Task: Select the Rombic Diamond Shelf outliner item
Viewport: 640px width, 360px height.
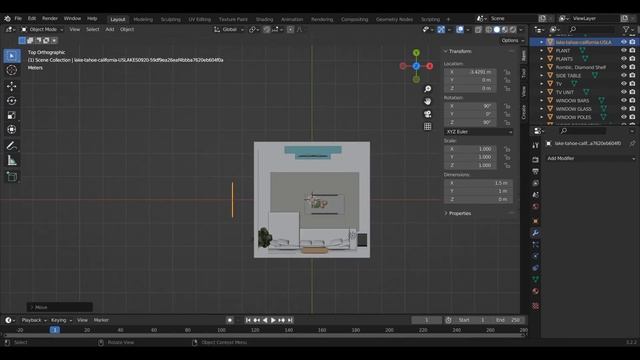Action: pos(580,67)
